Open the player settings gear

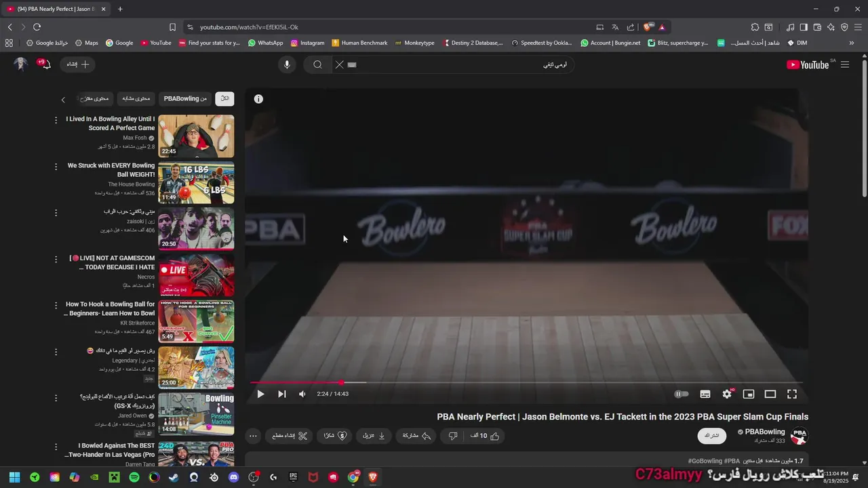(727, 394)
